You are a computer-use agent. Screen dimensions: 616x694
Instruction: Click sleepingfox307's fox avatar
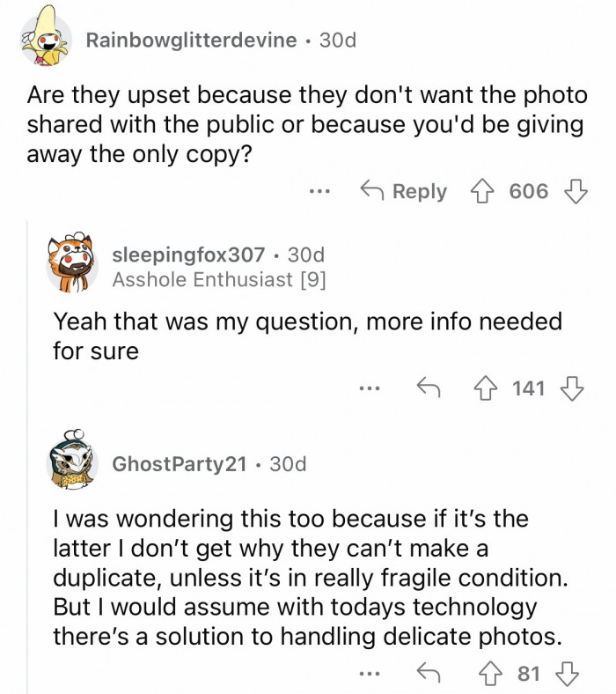[71, 266]
